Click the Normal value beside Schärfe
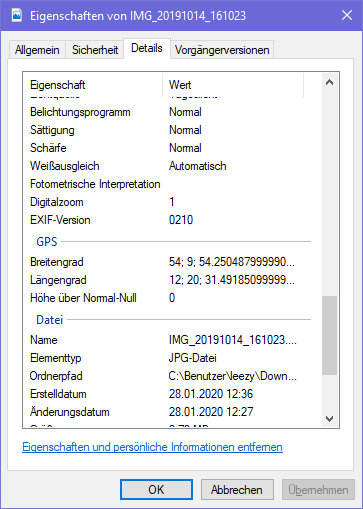This screenshot has width=363, height=509. point(185,148)
